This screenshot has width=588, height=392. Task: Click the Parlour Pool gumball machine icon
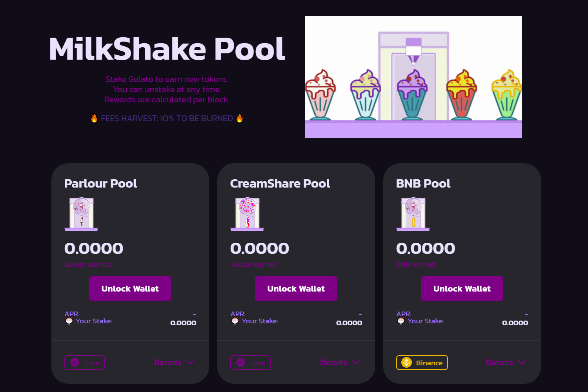81,214
